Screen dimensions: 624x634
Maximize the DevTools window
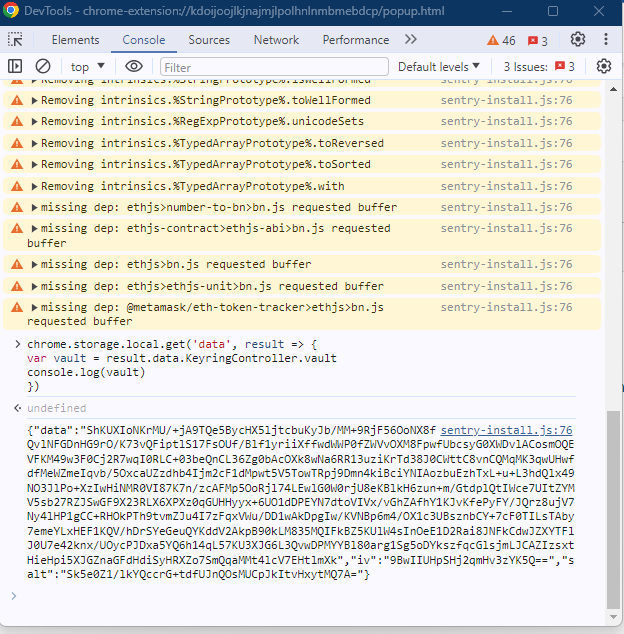[553, 11]
